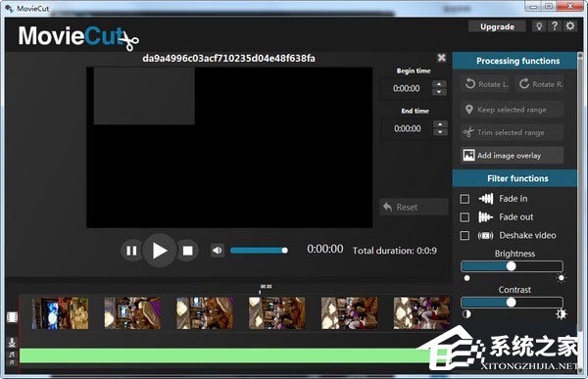588x379 pixels.
Task: Click the Filter functions header
Action: (514, 178)
